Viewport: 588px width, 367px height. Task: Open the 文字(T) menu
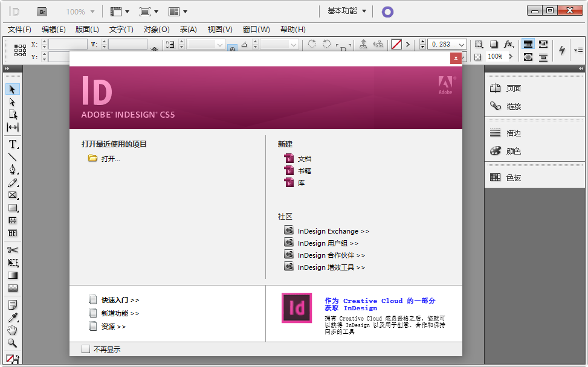click(121, 29)
